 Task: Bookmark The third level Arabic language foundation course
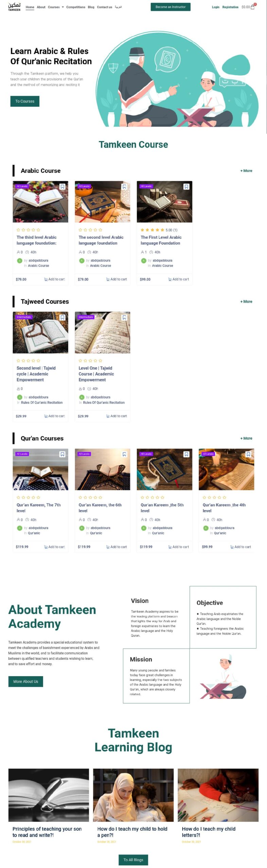tap(63, 186)
